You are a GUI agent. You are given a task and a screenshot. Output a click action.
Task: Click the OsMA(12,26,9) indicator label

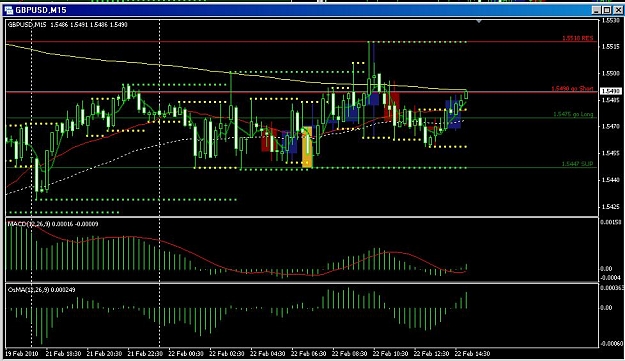tap(41, 290)
